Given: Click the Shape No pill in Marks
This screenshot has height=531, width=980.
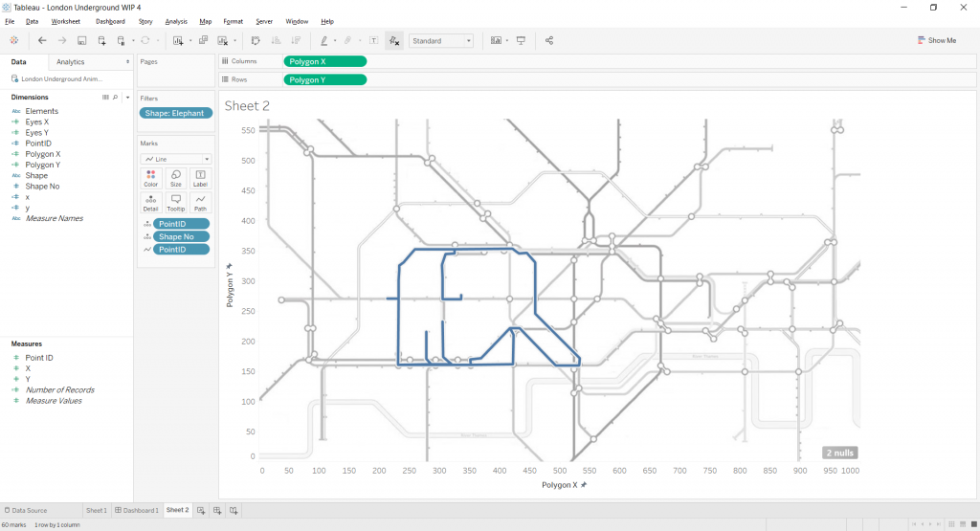Looking at the screenshot, I should pos(181,236).
